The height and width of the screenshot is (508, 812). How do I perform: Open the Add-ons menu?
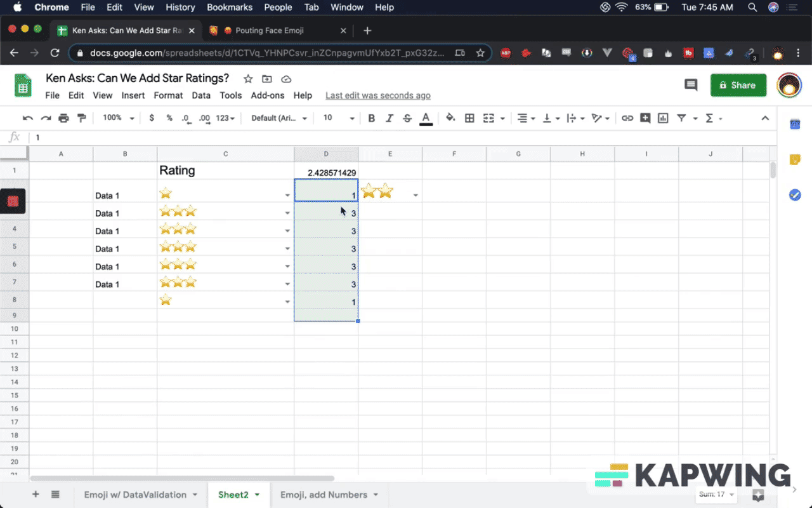coord(268,95)
